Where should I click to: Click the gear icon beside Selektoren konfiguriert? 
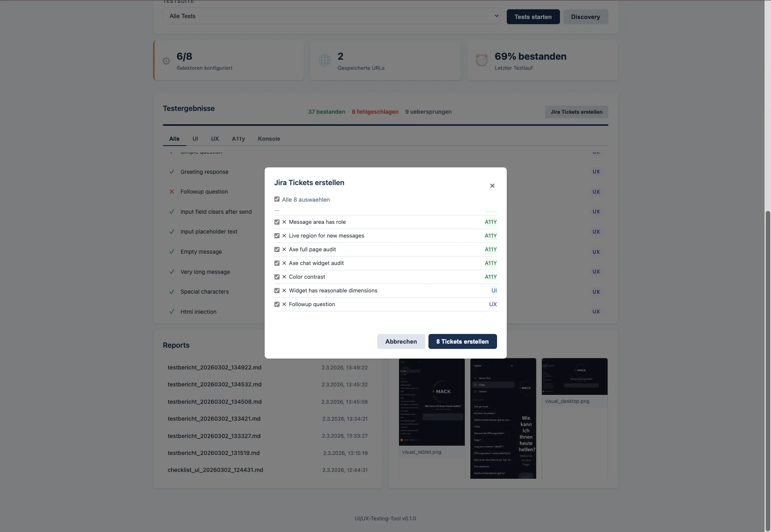(x=166, y=61)
